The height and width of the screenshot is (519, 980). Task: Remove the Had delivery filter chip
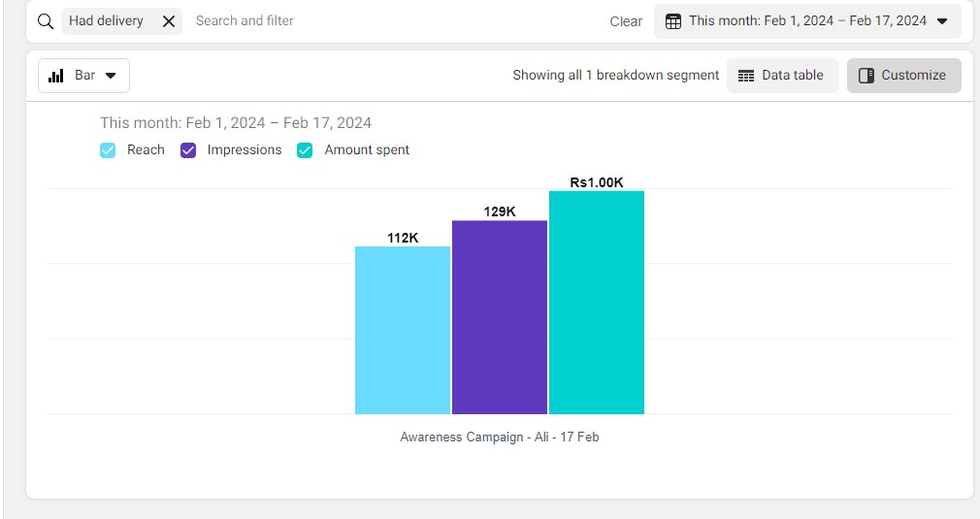[x=169, y=21]
